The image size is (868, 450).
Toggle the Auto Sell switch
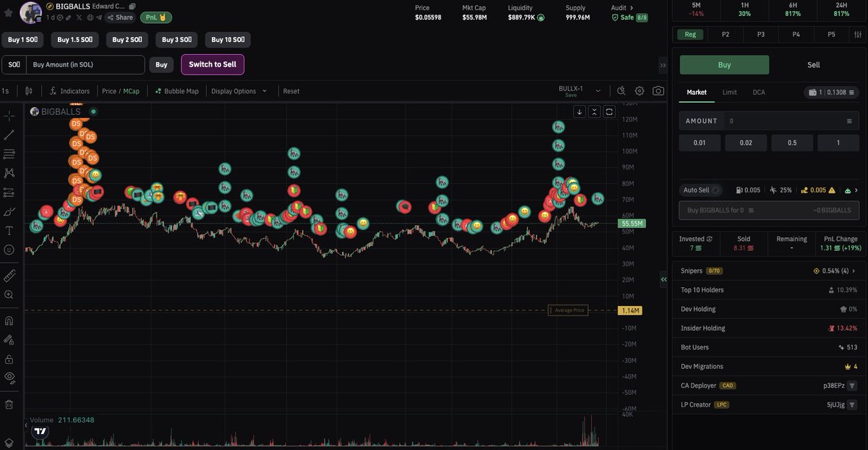click(x=716, y=190)
